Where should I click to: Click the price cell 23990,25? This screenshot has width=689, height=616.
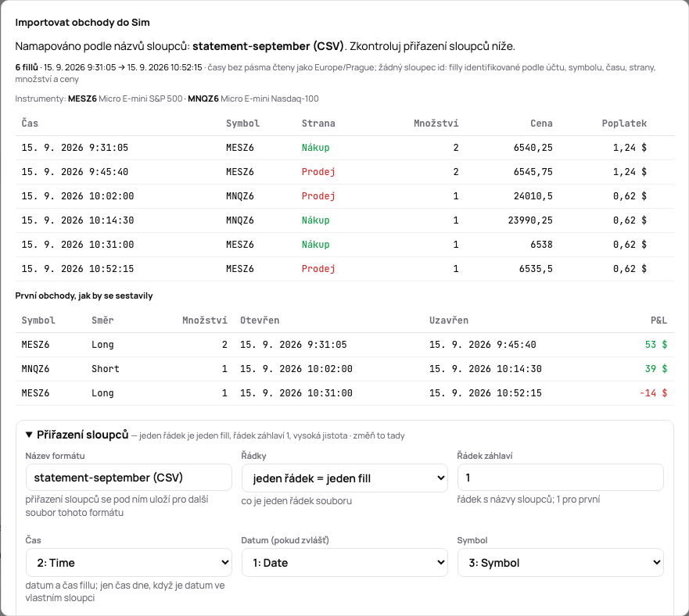(530, 220)
